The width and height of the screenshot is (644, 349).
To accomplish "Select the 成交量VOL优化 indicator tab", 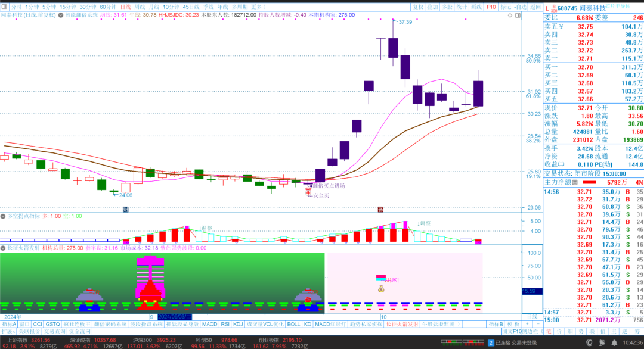I will [x=265, y=324].
